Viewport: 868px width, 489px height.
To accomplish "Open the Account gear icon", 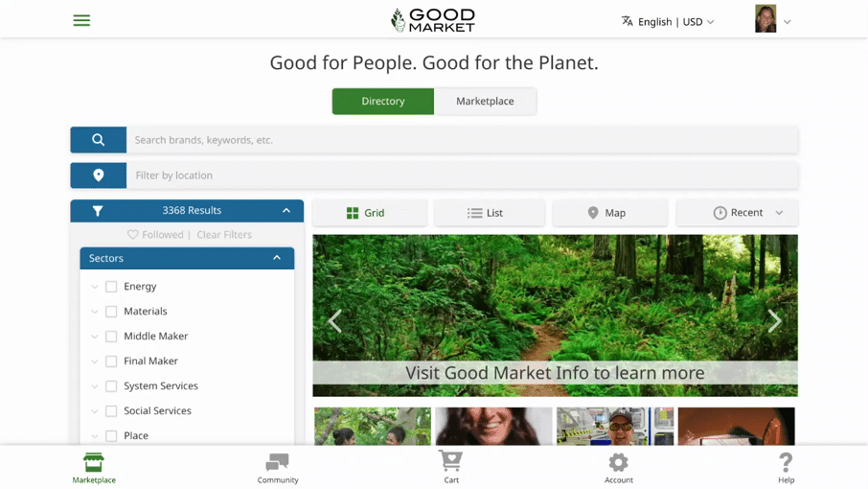I will pyautogui.click(x=618, y=462).
